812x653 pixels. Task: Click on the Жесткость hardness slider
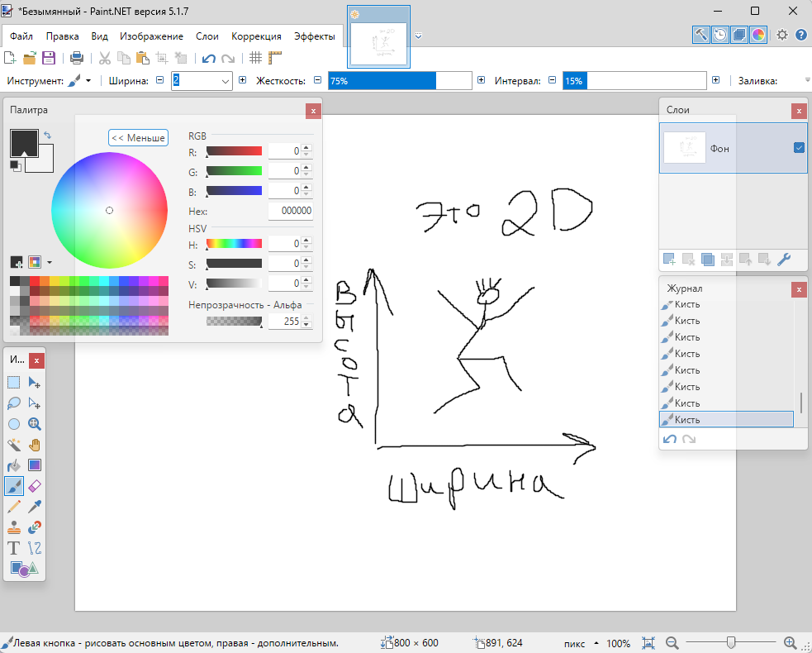click(400, 81)
